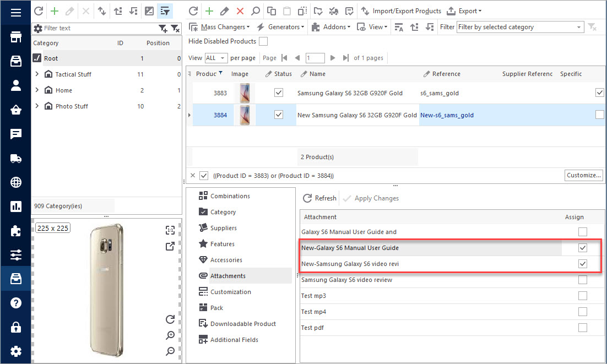607x364 pixels.
Task: Open the help question mark icon
Action: tap(16, 303)
